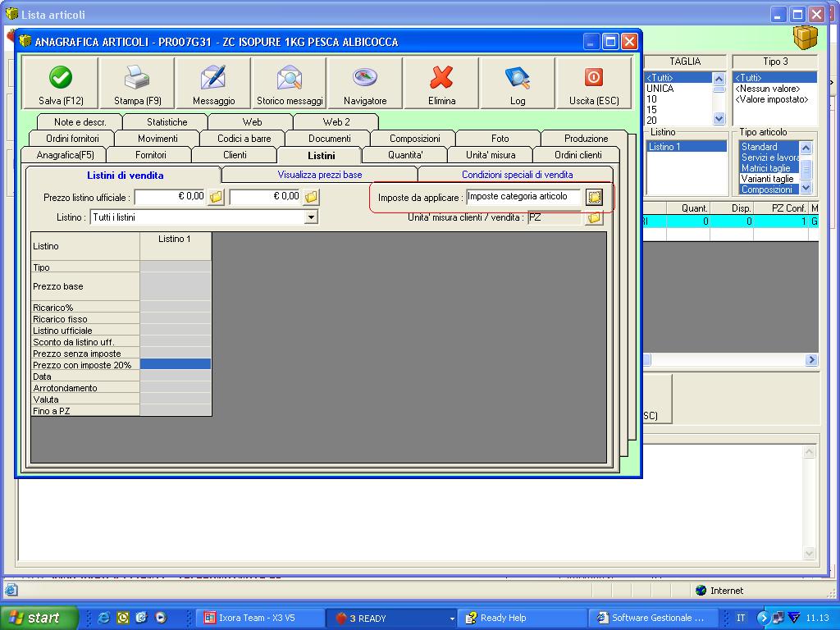Select Composizioni in Tipo articolo list

(767, 189)
